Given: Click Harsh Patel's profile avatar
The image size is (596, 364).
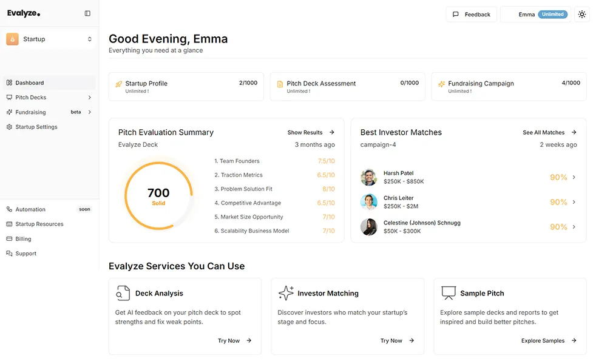Looking at the screenshot, I should coord(370,177).
